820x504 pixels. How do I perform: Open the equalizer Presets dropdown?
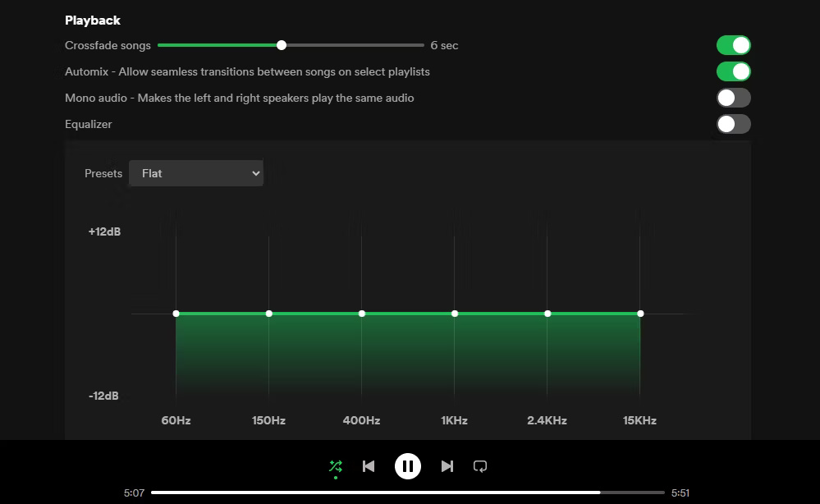(195, 173)
